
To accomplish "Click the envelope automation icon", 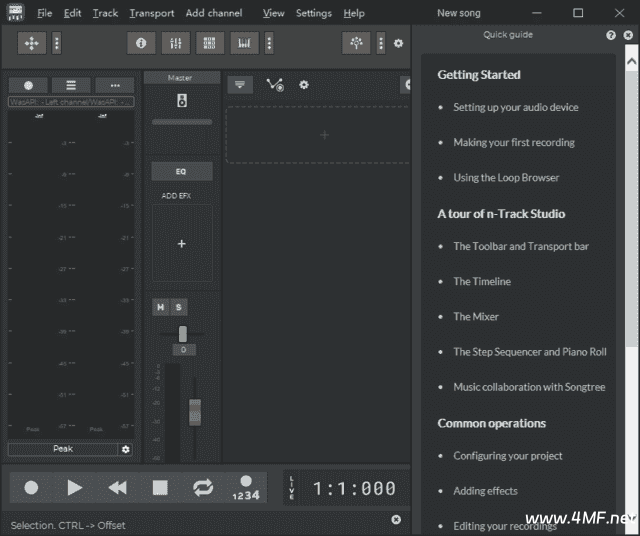I will pos(274,85).
